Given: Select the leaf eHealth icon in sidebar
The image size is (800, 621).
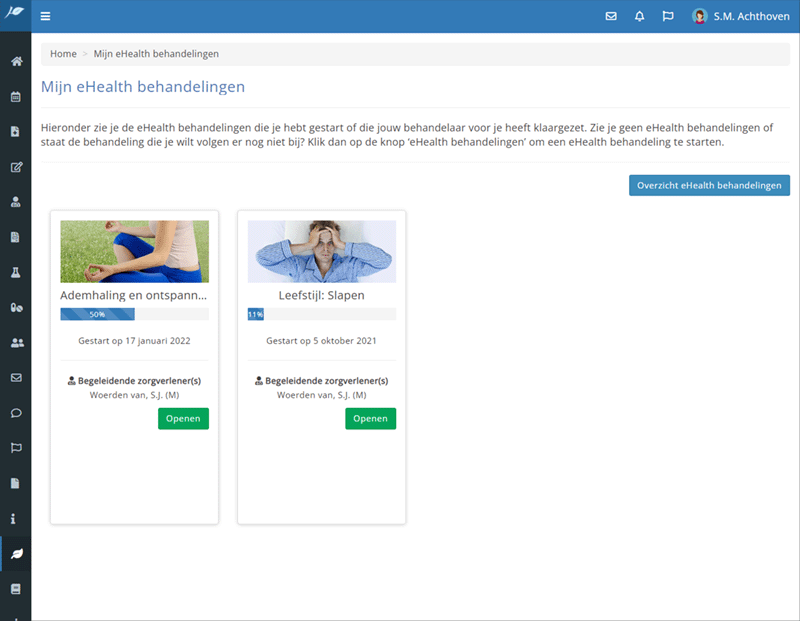Looking at the screenshot, I should [x=16, y=554].
